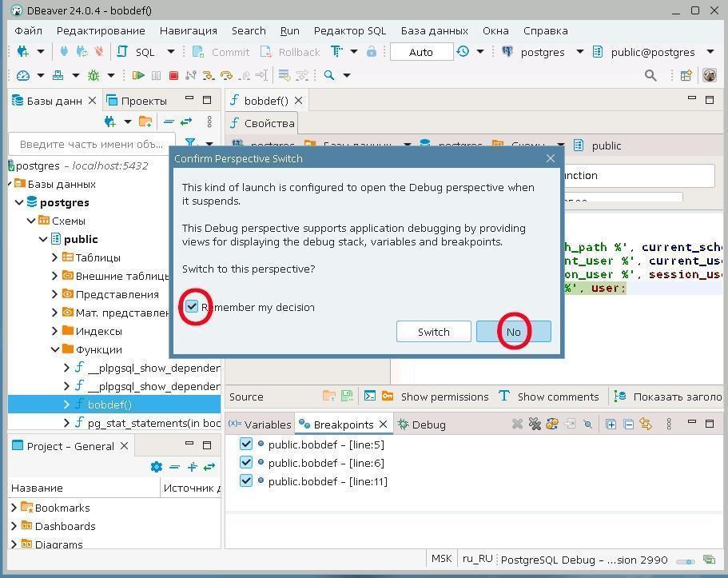
Task: Uncheck Remember my decision checkbox
Action: coord(192,307)
